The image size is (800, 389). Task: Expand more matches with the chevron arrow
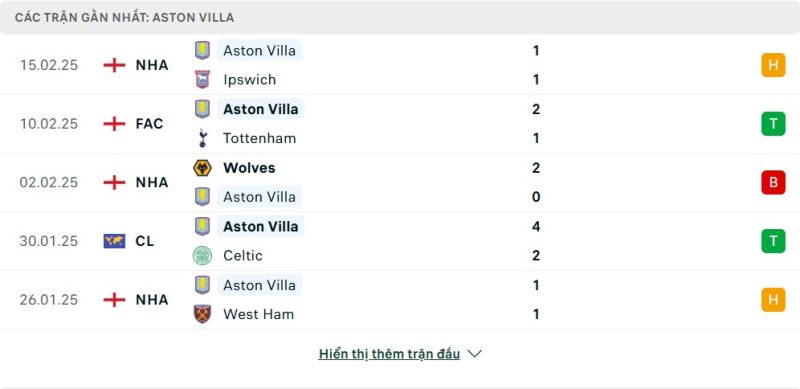point(474,354)
